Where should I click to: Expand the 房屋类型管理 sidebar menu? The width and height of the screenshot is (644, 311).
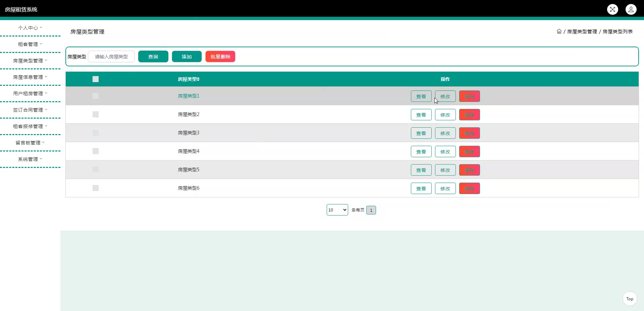point(30,61)
